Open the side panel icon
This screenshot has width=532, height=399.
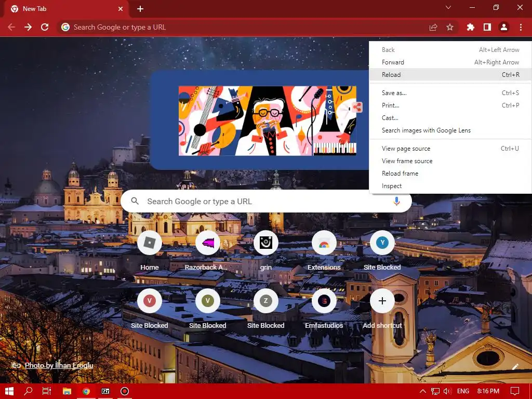[487, 27]
